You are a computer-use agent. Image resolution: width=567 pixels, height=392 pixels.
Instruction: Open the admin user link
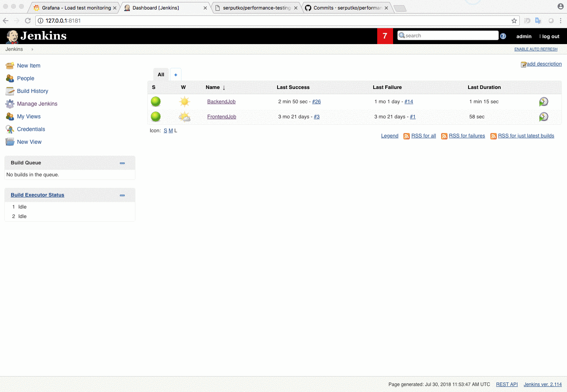(524, 37)
